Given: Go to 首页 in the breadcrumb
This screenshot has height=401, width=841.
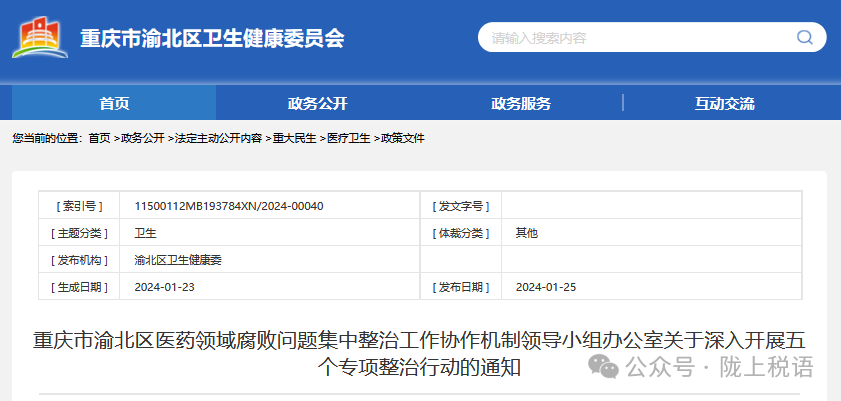Looking at the screenshot, I should tap(99, 138).
